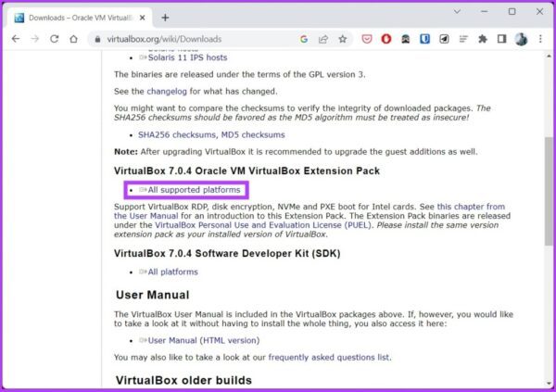Open User Manual (HTML version) link
The width and height of the screenshot is (556, 392).
point(204,340)
